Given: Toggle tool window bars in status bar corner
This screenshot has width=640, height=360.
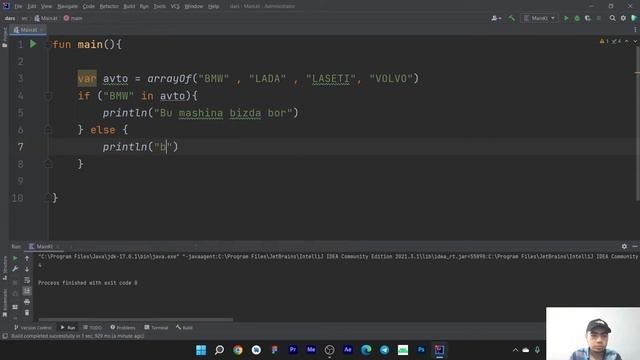Looking at the screenshot, I should click(x=5, y=336).
